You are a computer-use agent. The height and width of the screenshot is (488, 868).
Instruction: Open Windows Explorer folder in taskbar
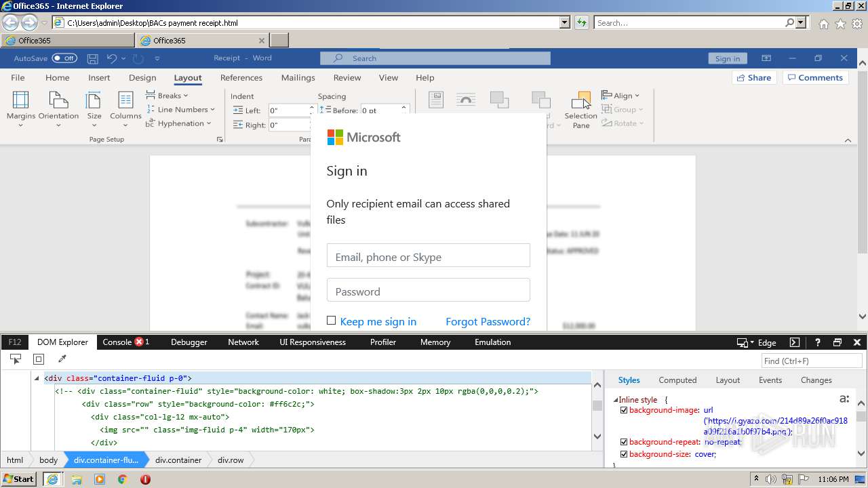(77, 479)
